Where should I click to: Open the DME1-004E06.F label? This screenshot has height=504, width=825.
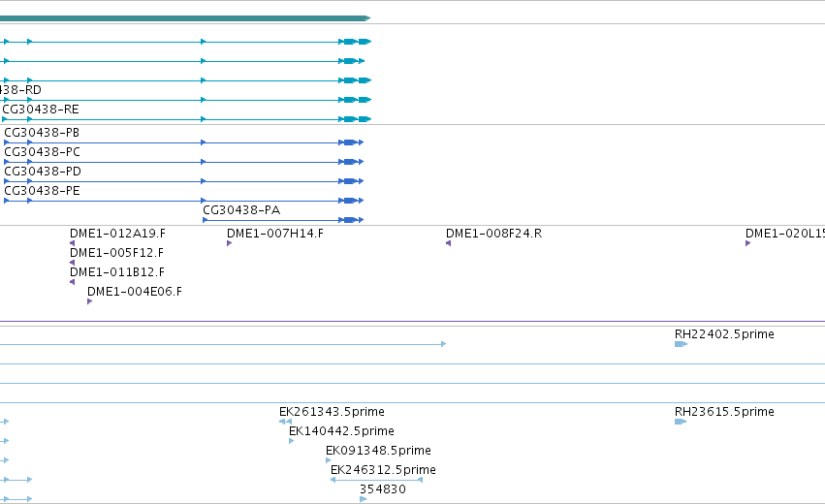(135, 292)
